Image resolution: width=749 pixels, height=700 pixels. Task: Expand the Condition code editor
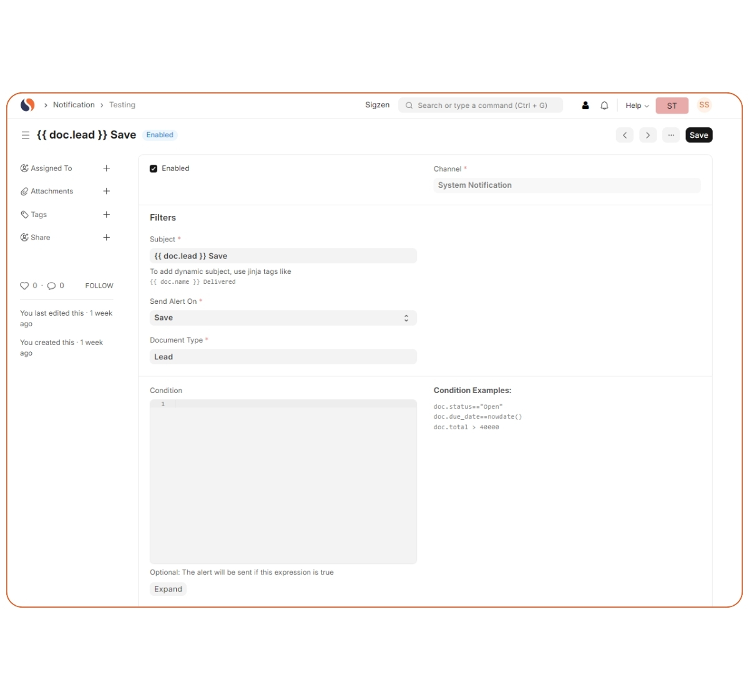[168, 589]
